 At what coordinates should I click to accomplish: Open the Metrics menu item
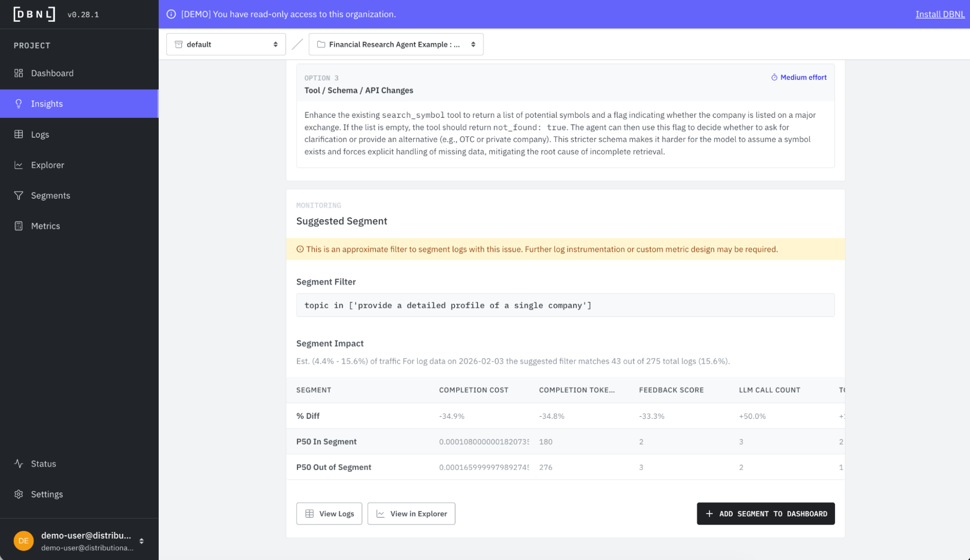click(46, 226)
